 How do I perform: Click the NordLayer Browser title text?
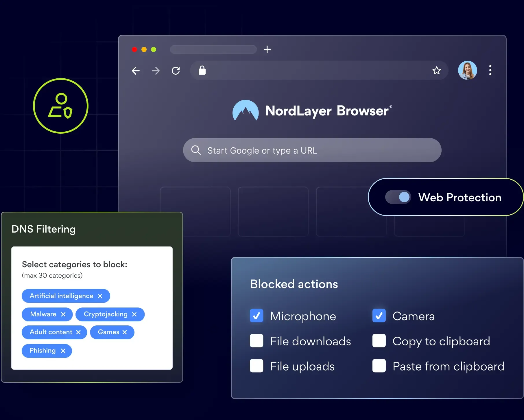click(x=327, y=111)
